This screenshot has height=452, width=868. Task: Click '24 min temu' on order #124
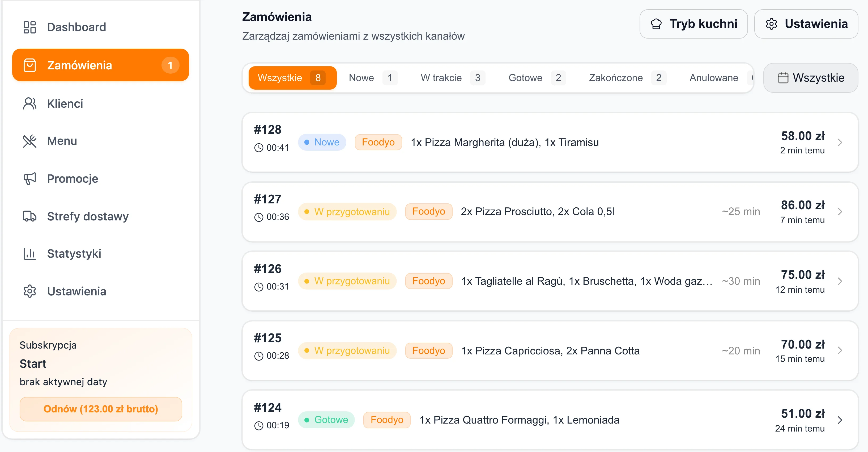coord(799,429)
